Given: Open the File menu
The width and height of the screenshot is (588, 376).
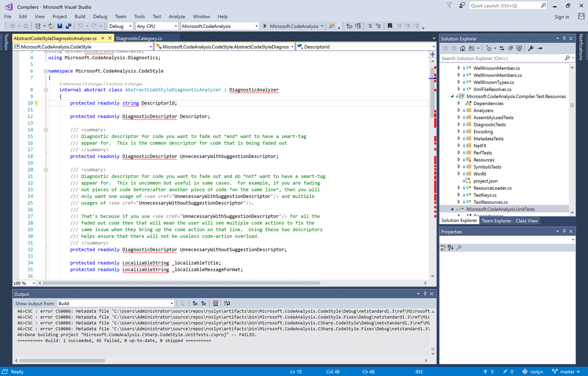Looking at the screenshot, I should (7, 16).
